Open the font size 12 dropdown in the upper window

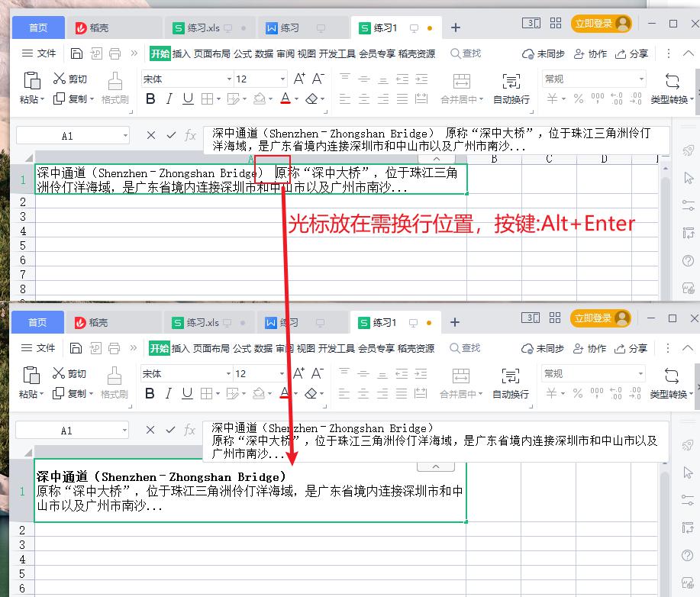pos(282,79)
